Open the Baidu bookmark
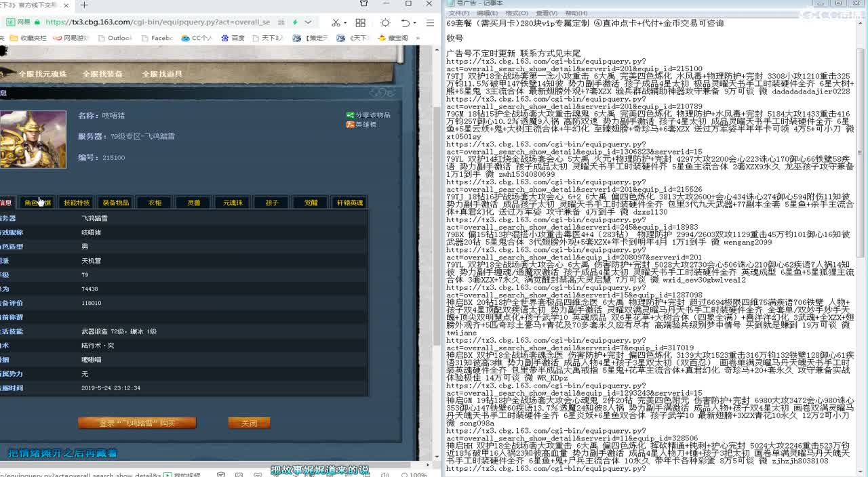This screenshot has height=477, width=868. (x=233, y=39)
